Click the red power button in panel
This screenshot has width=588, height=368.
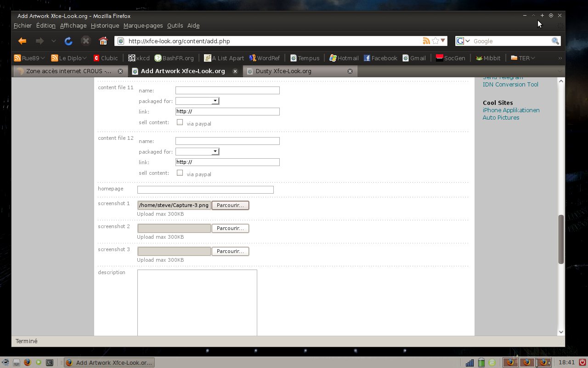582,362
